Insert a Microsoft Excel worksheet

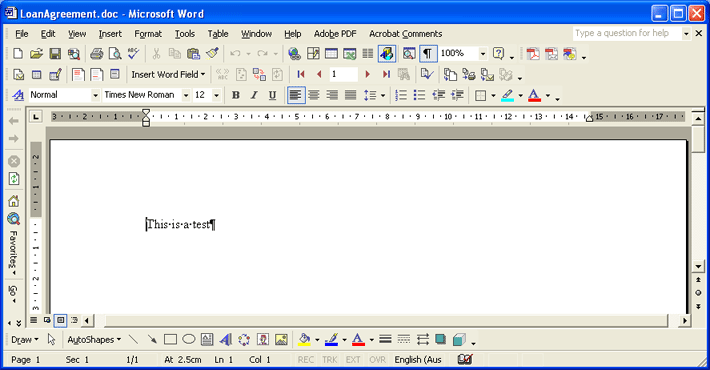(350, 54)
